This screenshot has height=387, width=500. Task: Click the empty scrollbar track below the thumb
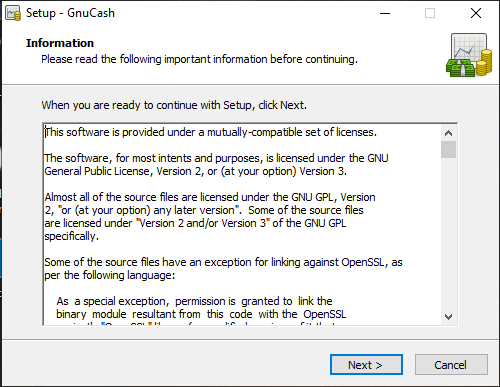point(448,233)
